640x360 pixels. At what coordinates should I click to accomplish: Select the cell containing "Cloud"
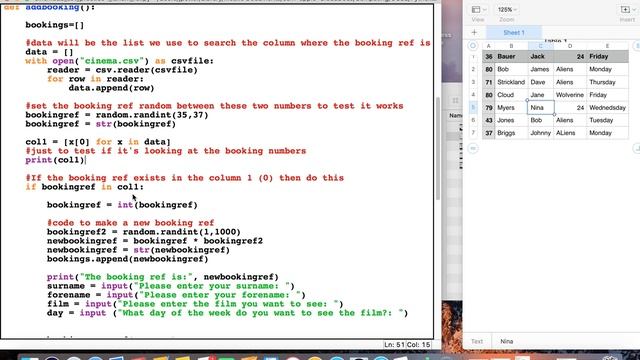[511, 95]
